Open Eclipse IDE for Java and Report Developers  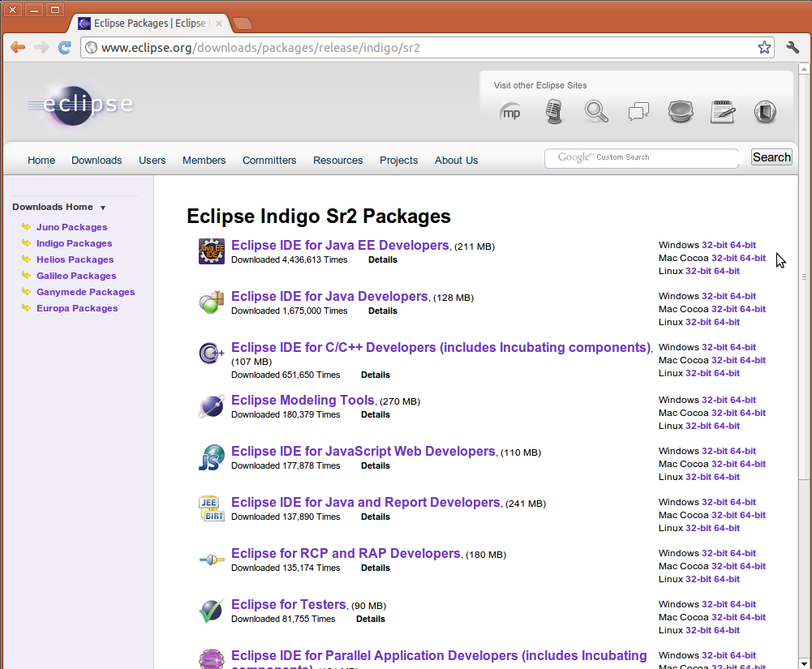coord(366,503)
